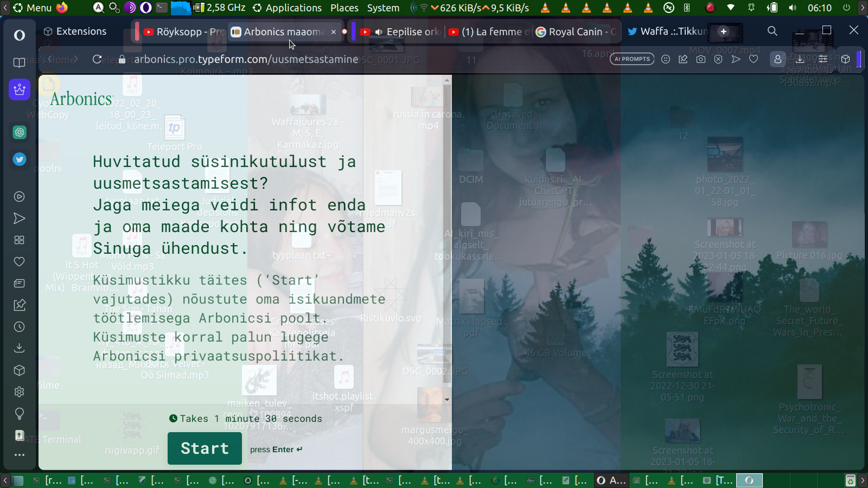The width and height of the screenshot is (868, 488).
Task: Open My Flow from the sidebar
Action: click(x=20, y=219)
